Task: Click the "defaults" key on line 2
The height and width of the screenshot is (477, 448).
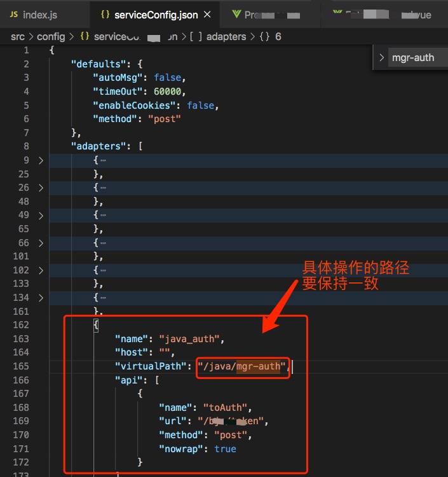Action: click(98, 64)
